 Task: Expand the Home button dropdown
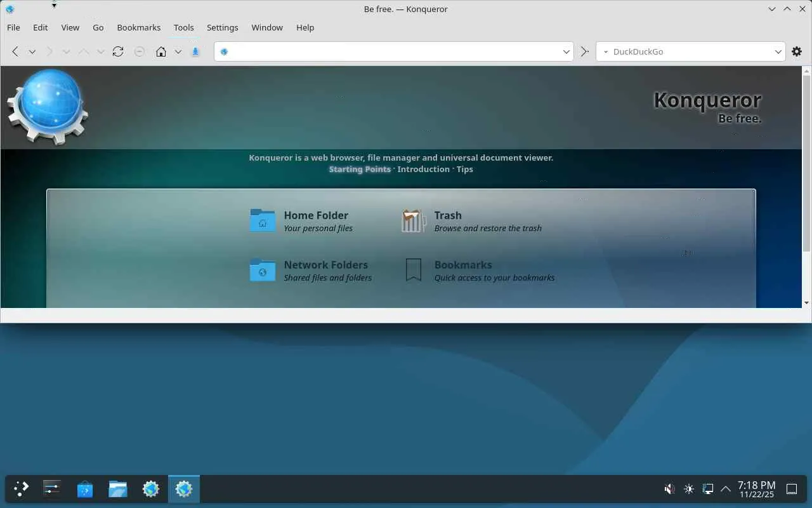point(178,51)
